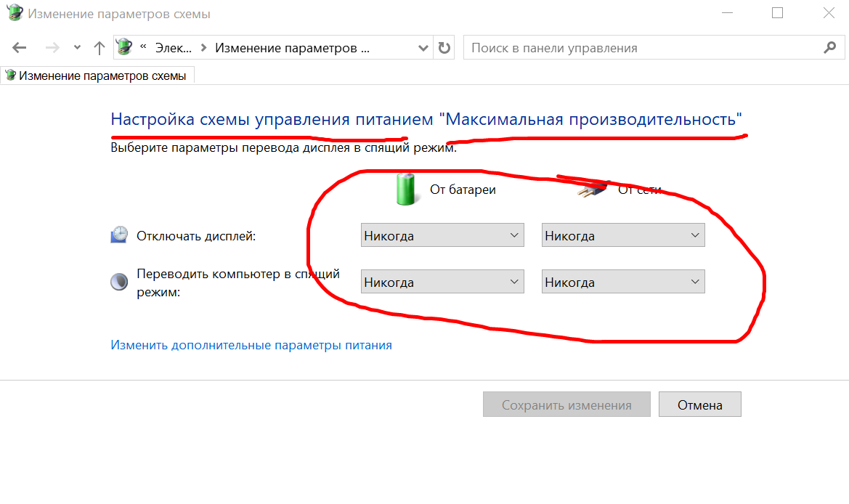Viewport: 849px width, 504px height.
Task: Click the up arrow to parent folder
Action: pos(99,47)
